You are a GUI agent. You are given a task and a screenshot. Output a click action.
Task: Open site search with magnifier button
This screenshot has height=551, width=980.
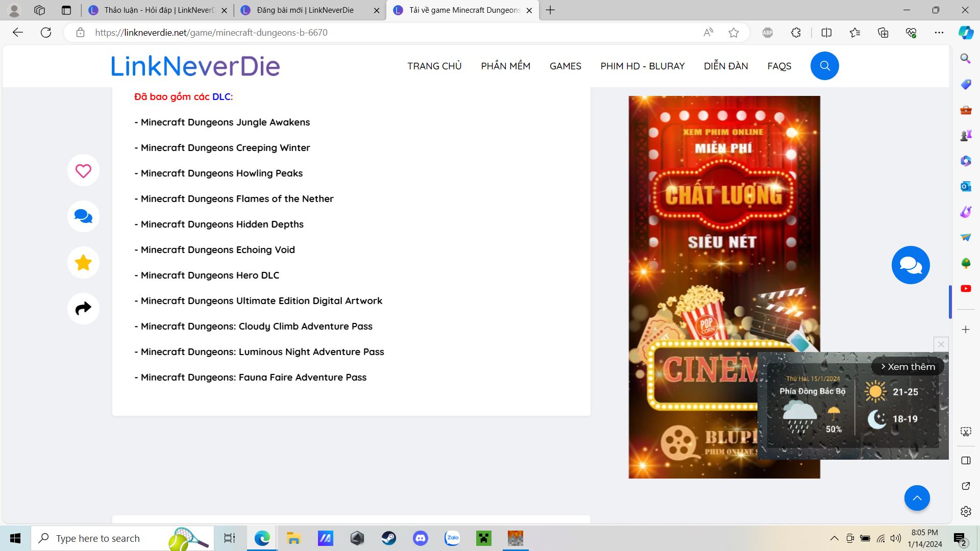point(824,66)
